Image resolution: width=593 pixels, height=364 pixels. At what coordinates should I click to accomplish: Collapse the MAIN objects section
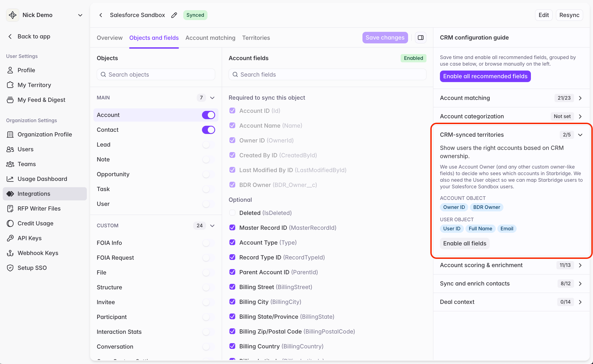click(212, 98)
